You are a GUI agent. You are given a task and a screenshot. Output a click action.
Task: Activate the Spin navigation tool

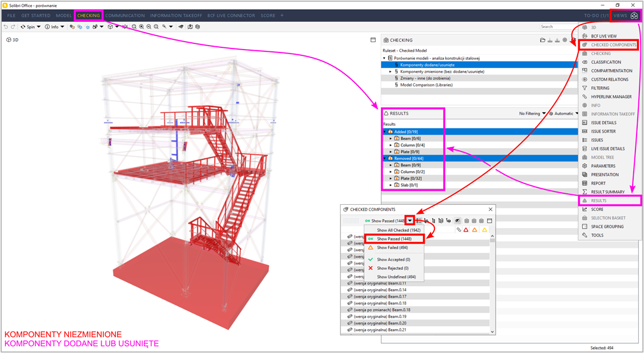27,27
